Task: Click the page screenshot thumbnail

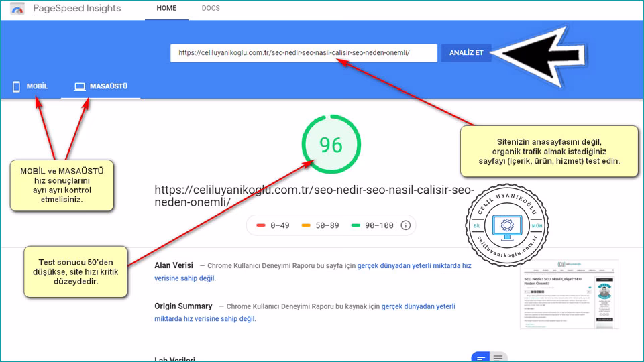Action: pos(570,294)
